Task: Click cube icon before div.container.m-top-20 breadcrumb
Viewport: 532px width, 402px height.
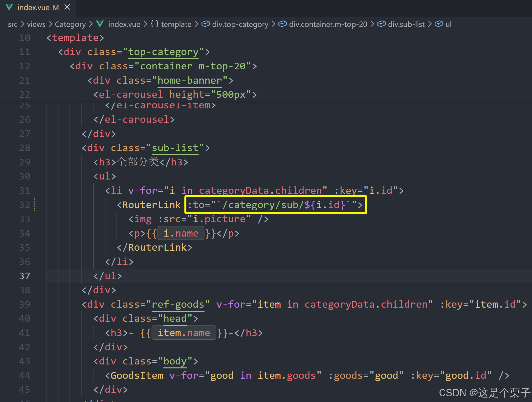Action: coord(282,24)
